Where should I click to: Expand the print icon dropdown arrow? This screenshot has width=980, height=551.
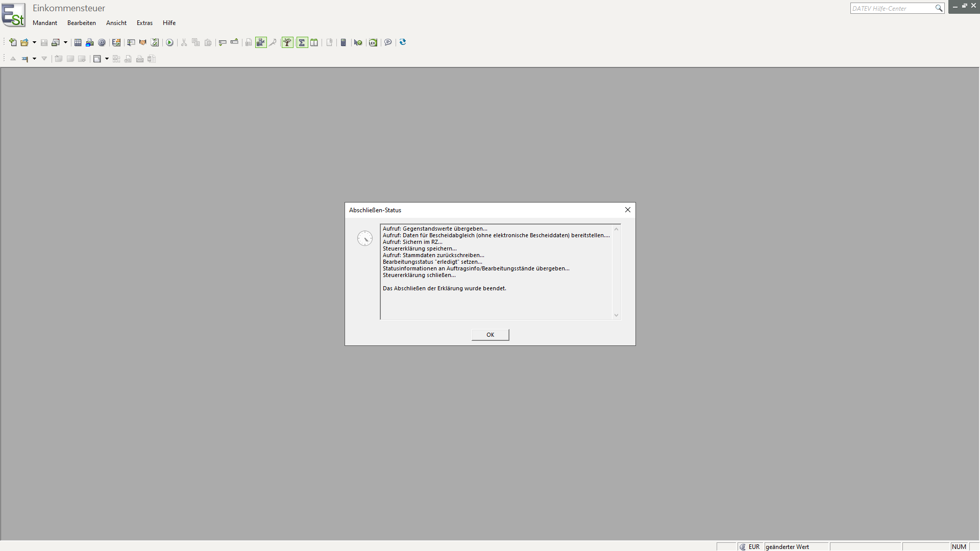pos(65,42)
